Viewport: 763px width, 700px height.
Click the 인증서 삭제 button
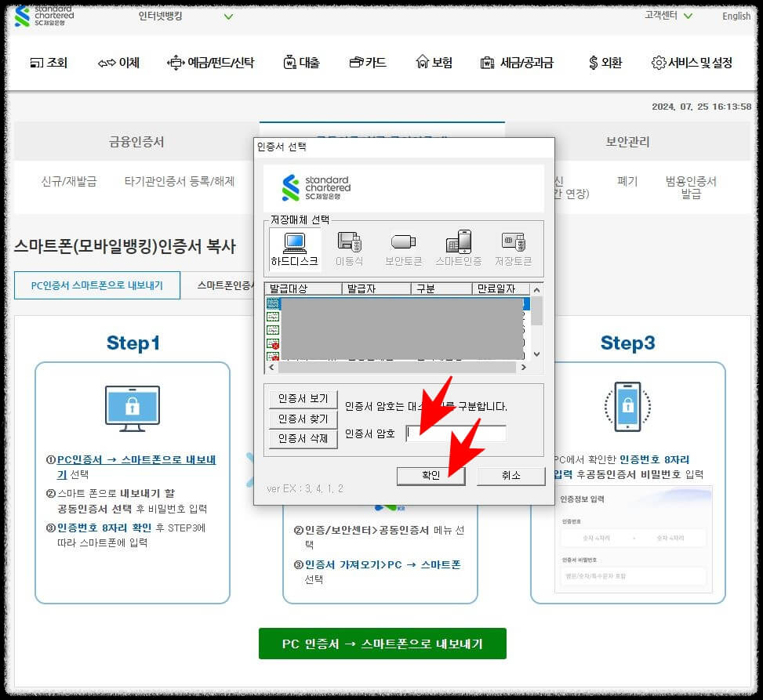tap(303, 439)
